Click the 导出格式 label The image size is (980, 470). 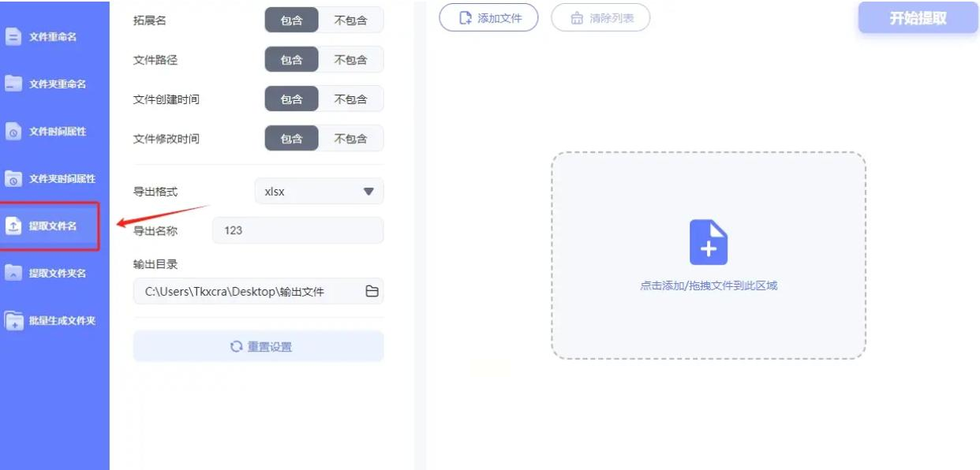coord(155,191)
